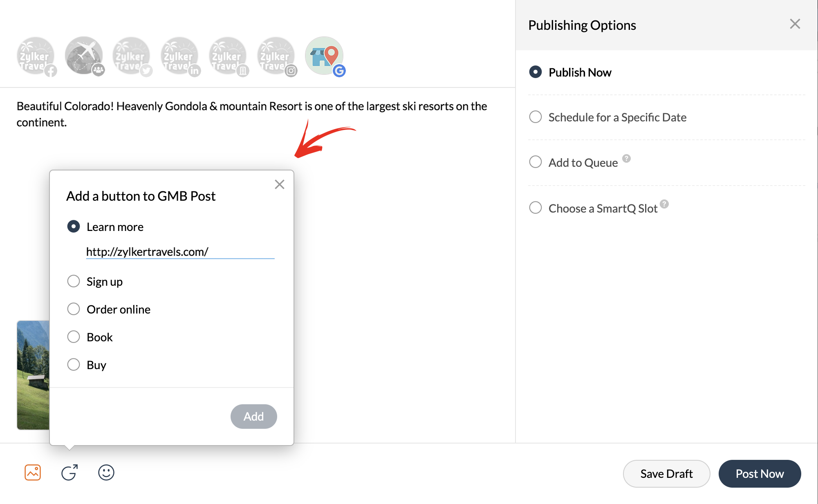Select the Zylker Travel Twitter profile icon
The height and width of the screenshot is (504, 818).
pos(132,56)
